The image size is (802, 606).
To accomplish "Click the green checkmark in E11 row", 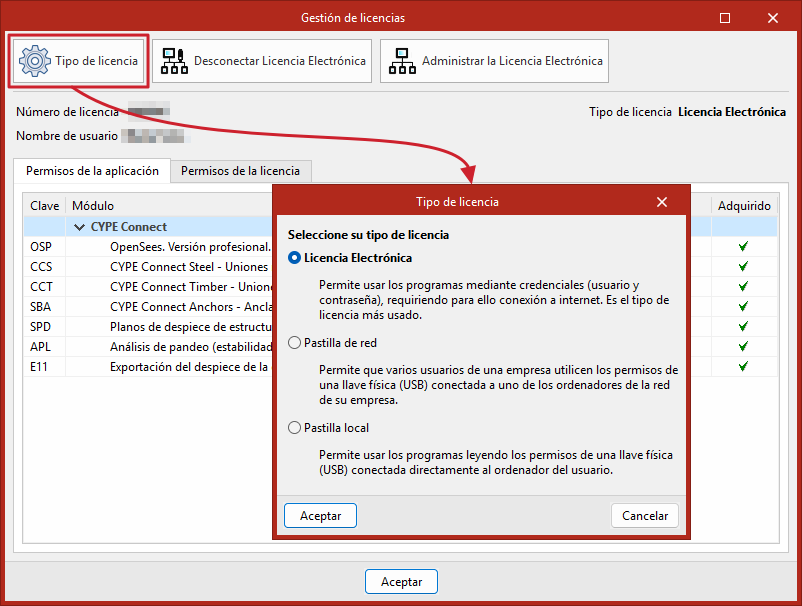I will click(743, 366).
